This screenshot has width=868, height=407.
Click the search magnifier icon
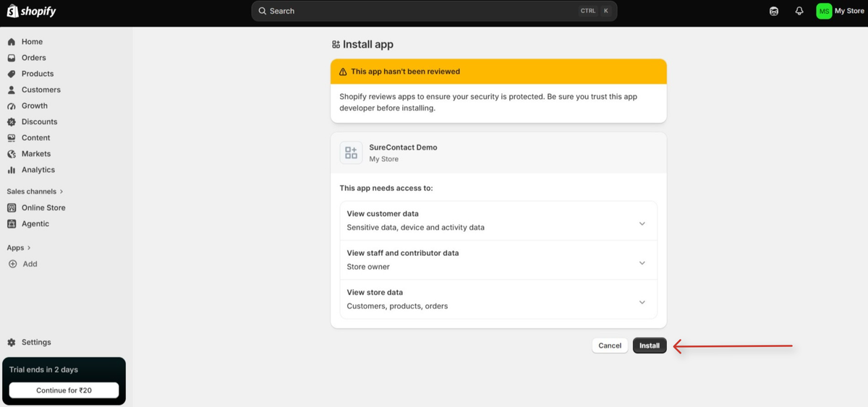click(263, 11)
